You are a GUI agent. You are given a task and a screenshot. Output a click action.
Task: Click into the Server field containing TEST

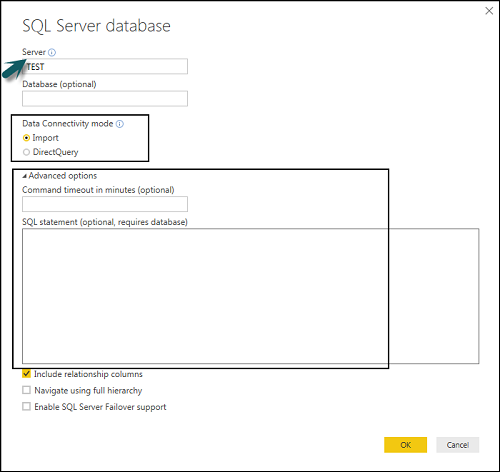[x=105, y=66]
